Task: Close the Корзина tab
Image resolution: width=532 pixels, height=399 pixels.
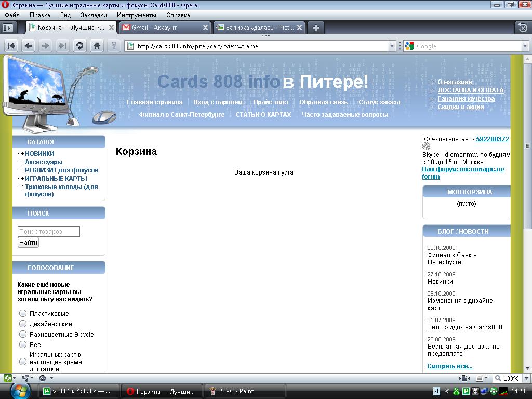Action: pos(111,28)
